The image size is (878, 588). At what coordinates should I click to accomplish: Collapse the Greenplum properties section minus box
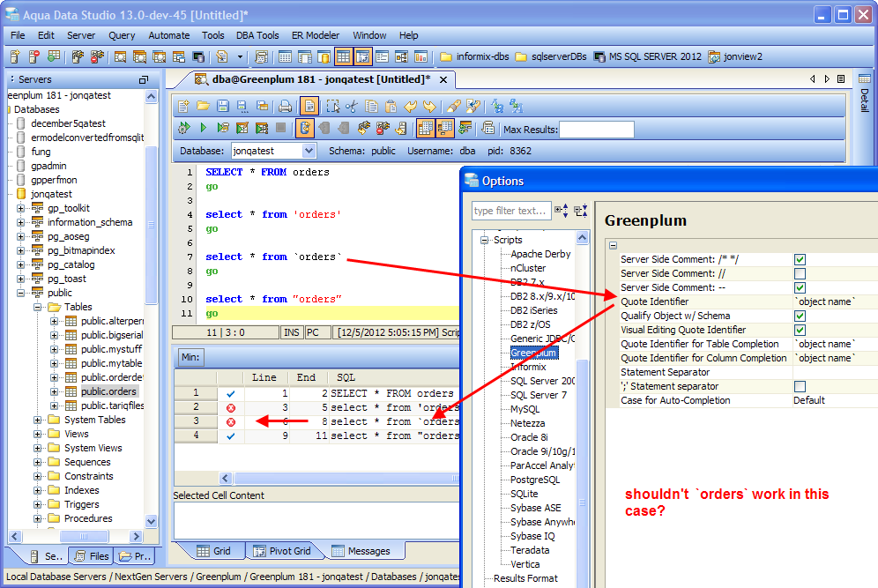pos(614,245)
